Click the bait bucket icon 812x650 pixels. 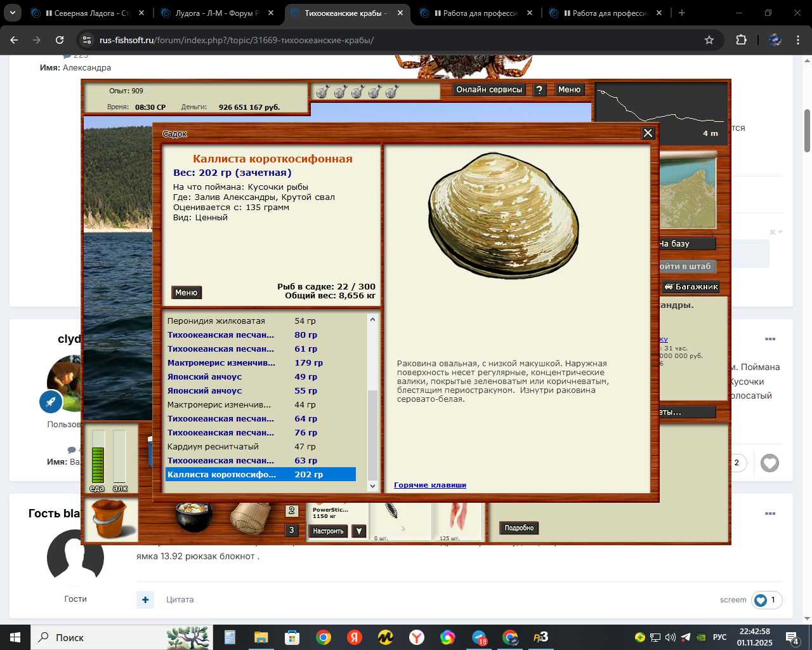[x=111, y=519]
